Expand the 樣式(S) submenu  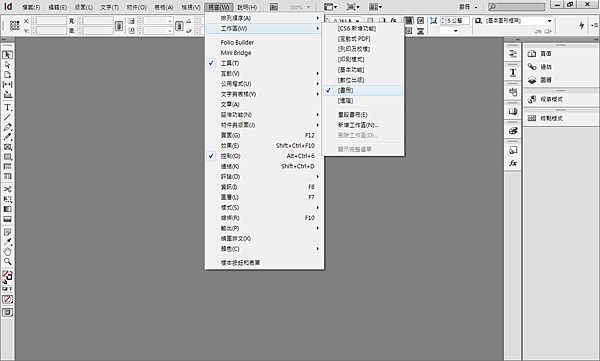click(264, 207)
